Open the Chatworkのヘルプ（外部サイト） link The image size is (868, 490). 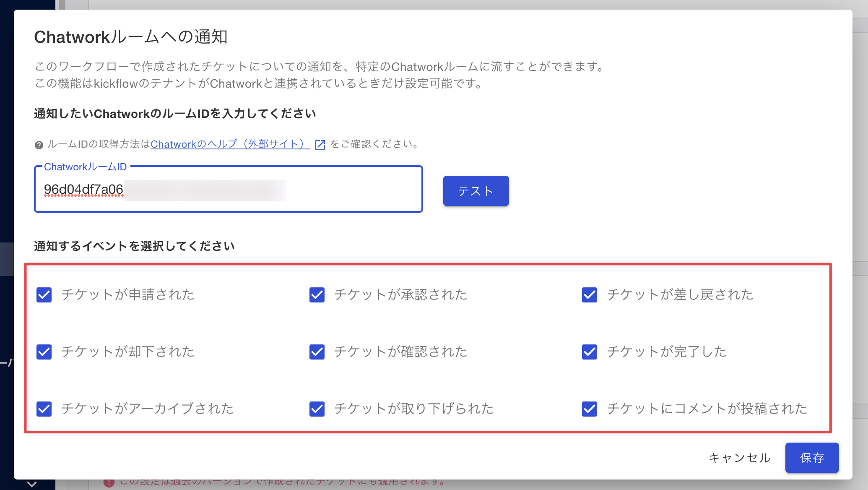[230, 144]
